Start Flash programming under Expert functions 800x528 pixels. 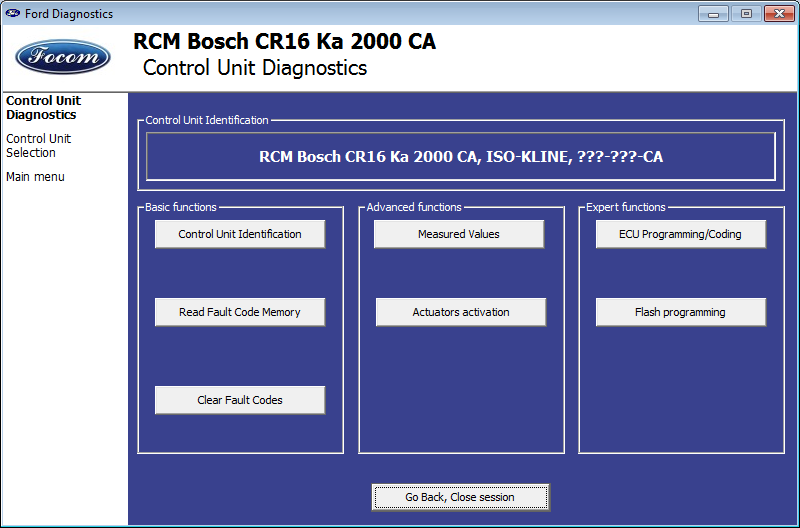(x=680, y=312)
